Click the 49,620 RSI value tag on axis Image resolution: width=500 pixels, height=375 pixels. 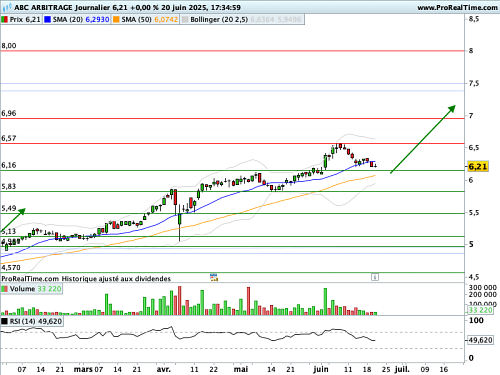(480, 340)
